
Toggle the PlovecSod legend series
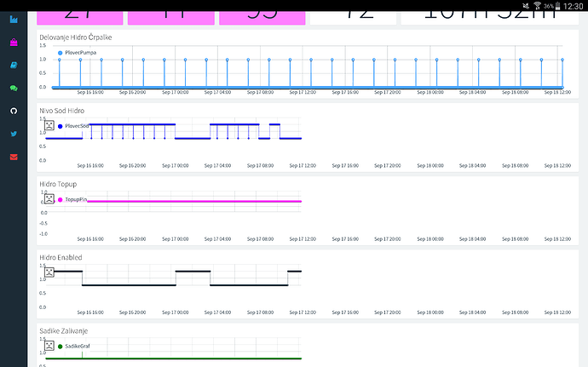pyautogui.click(x=77, y=126)
